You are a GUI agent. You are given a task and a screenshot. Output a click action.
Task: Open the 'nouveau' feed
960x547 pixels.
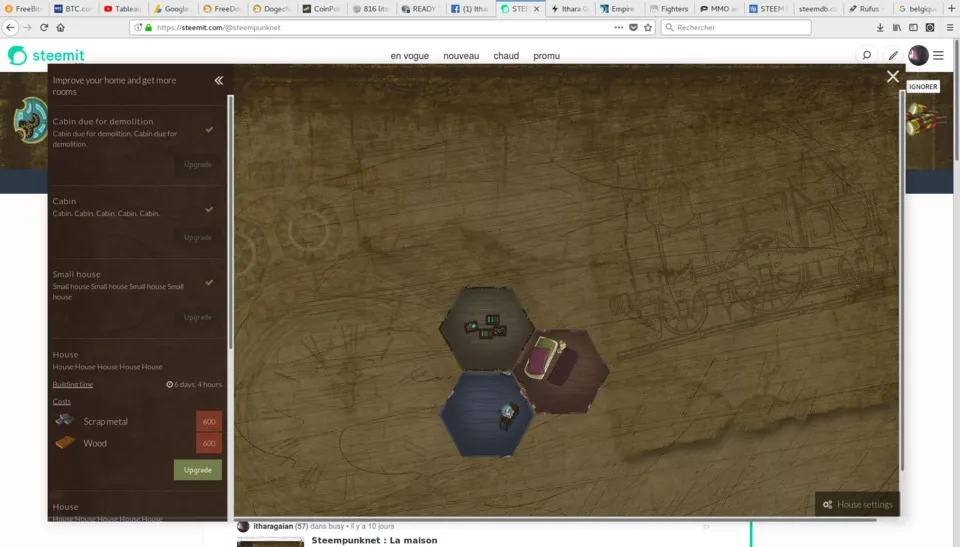tap(461, 56)
